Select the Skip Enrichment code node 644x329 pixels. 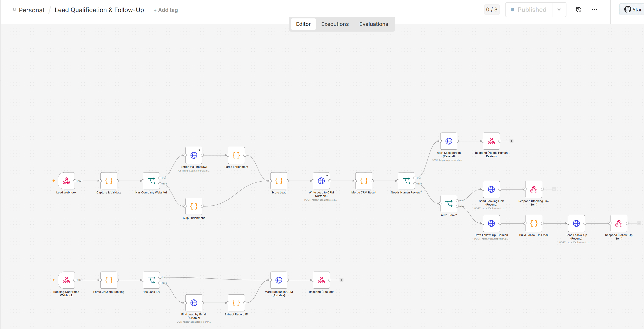tap(194, 206)
